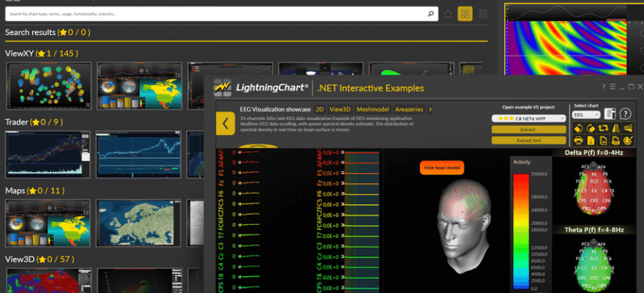Open the example info document icon
Viewport: 644px width, 293px height.
tap(610, 114)
